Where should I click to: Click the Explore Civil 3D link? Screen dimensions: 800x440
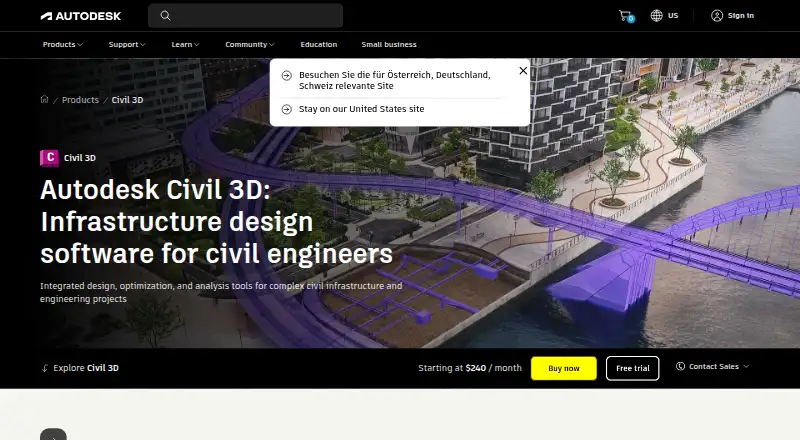tap(86, 368)
